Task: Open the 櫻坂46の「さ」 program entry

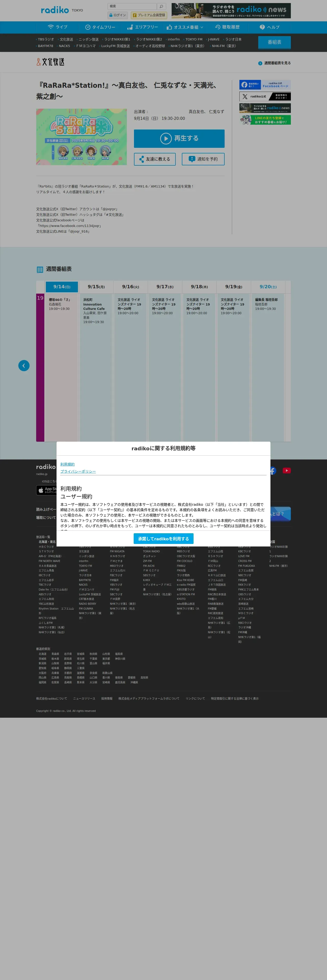Action: point(62,367)
